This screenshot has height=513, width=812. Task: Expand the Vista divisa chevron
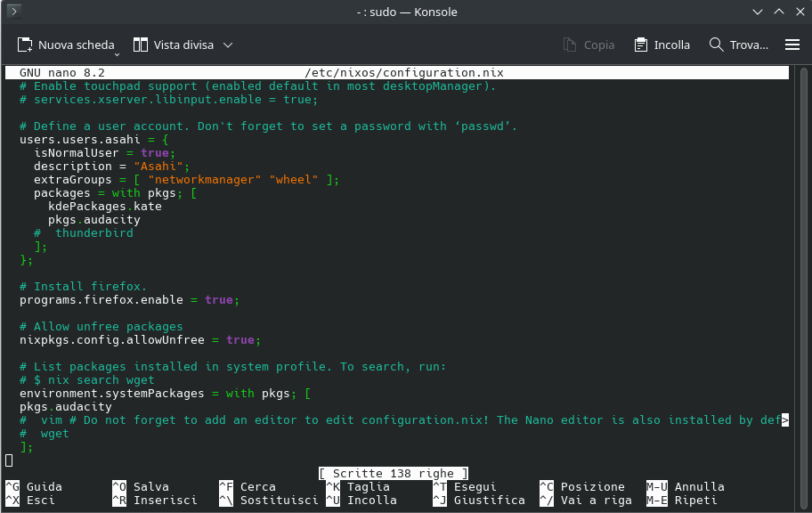click(228, 45)
